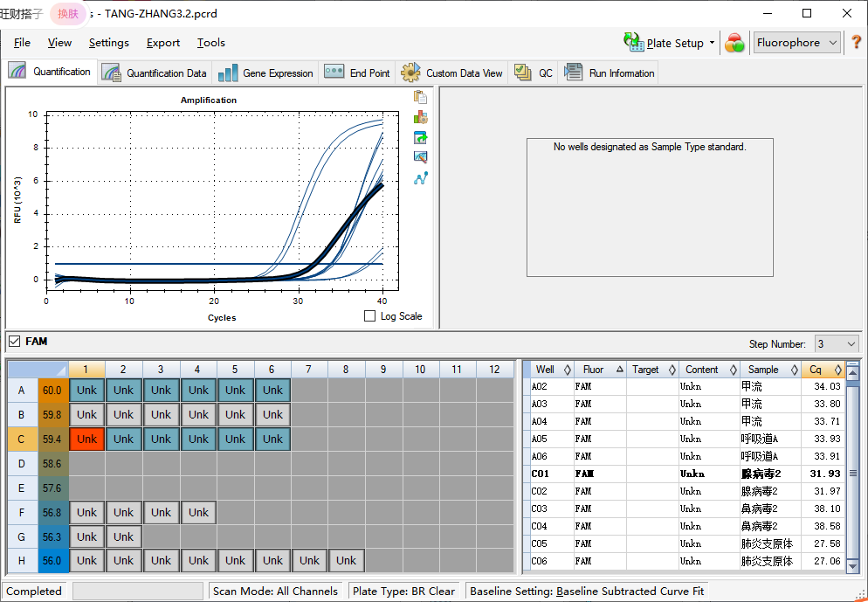This screenshot has height=602, width=868.
Task: Click the Scan Mode: All Channels status
Action: click(x=275, y=591)
